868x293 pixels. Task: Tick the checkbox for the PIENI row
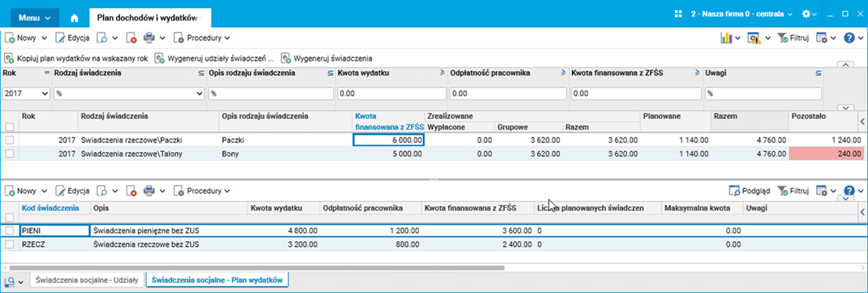(9, 231)
